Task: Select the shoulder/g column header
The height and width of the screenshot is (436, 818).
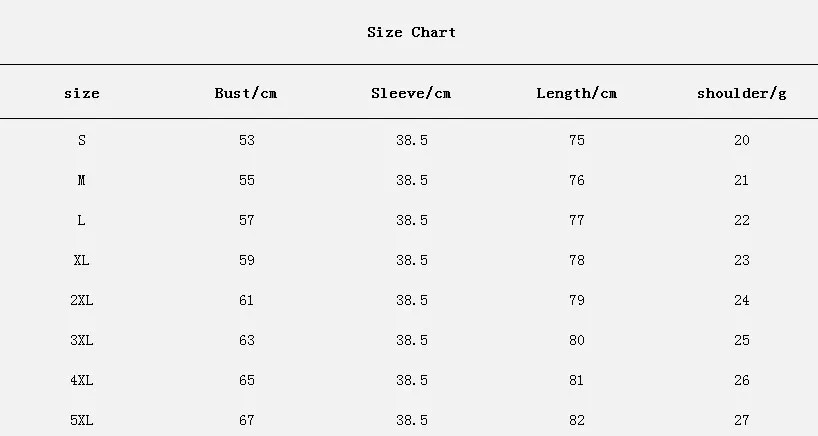Action: pyautogui.click(x=741, y=93)
